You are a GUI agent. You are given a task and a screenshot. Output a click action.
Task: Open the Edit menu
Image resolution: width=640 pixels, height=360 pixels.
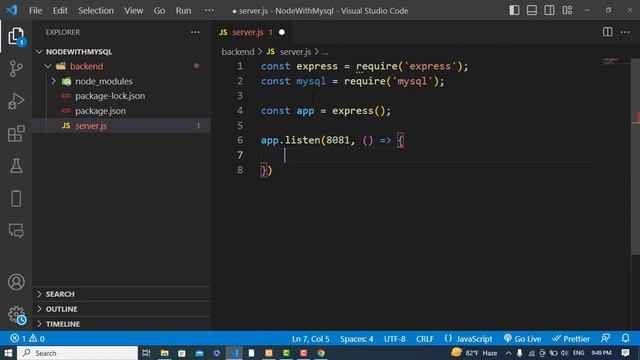click(x=60, y=11)
